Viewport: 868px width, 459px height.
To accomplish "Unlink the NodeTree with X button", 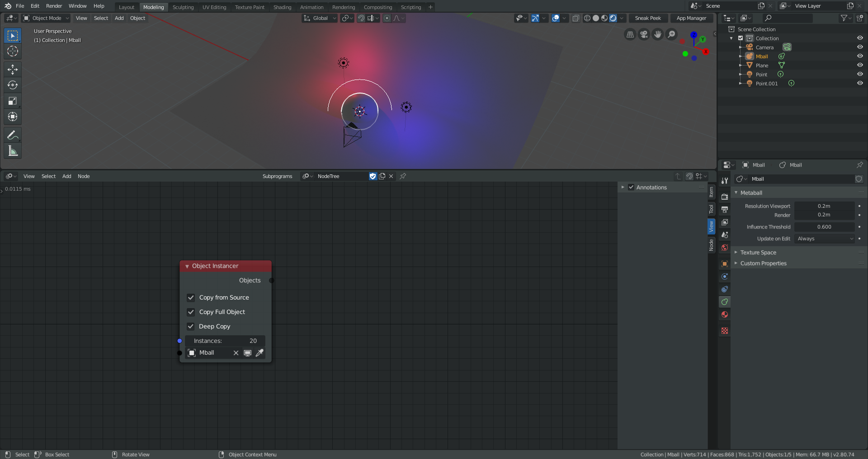I will tap(391, 176).
